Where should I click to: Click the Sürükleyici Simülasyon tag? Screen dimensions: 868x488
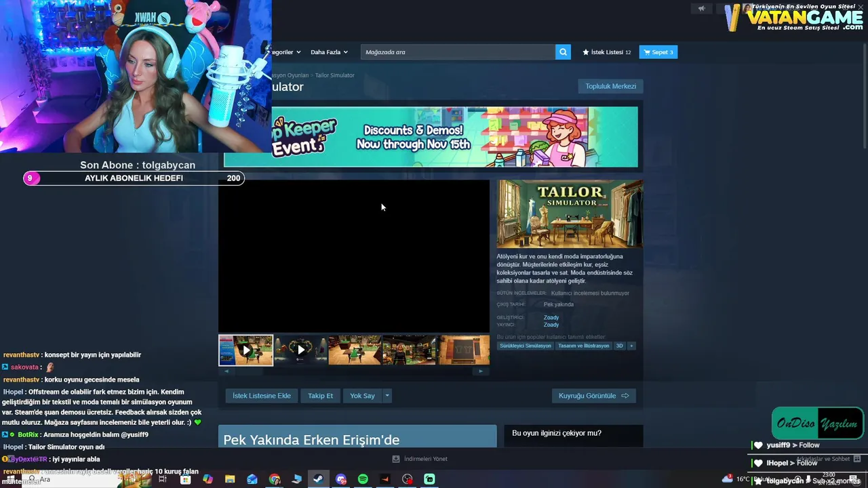tap(526, 346)
